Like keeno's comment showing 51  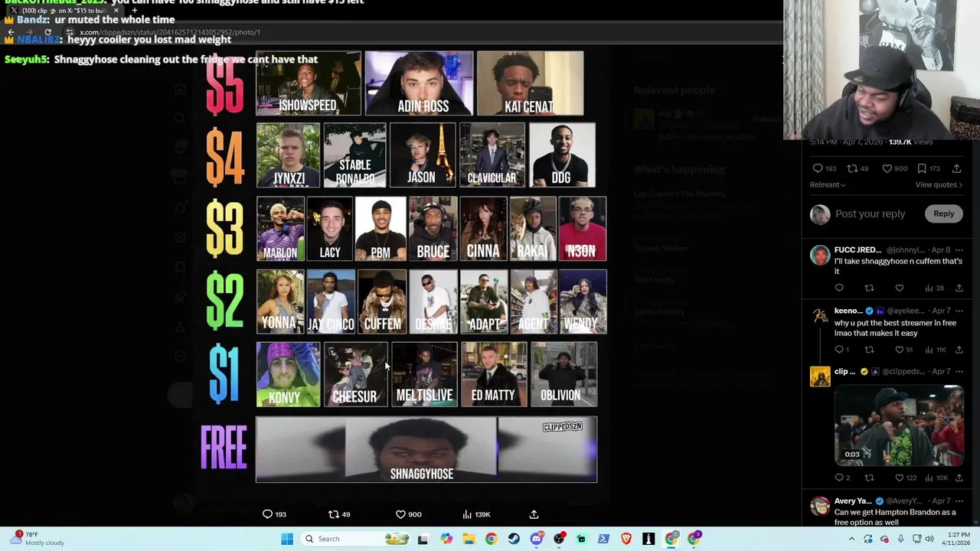pos(900,350)
